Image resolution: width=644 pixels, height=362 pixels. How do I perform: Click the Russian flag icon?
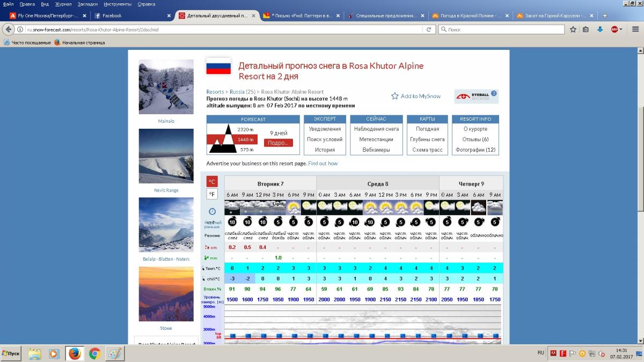coord(218,66)
